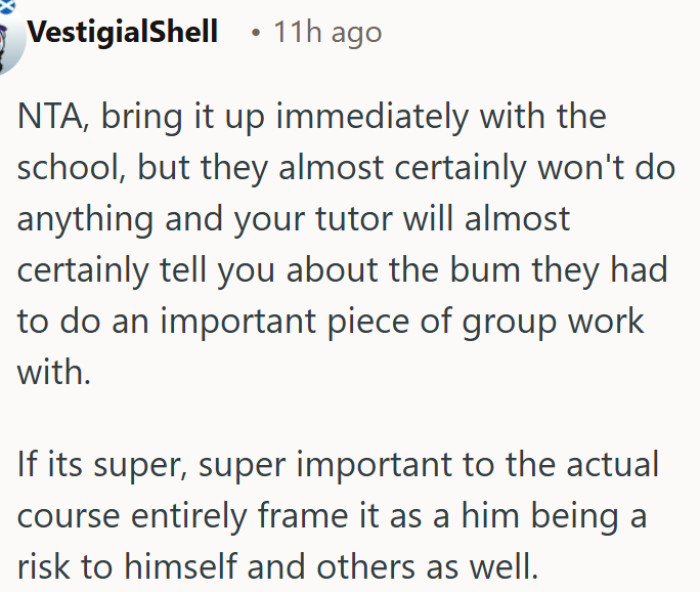The width and height of the screenshot is (700, 592).
Task: Click the badge icon above the avatar
Action: 6,5
